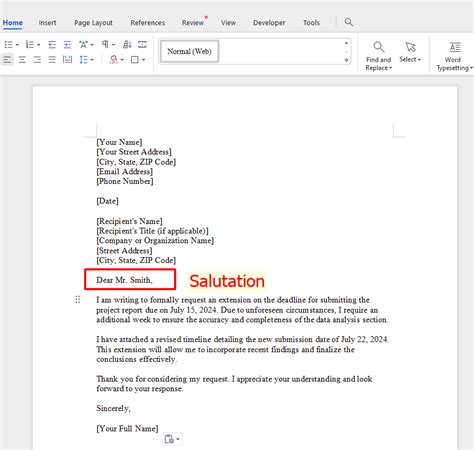Justify the paragraph text
Screen dimensions: 474x450
[x=52, y=60]
